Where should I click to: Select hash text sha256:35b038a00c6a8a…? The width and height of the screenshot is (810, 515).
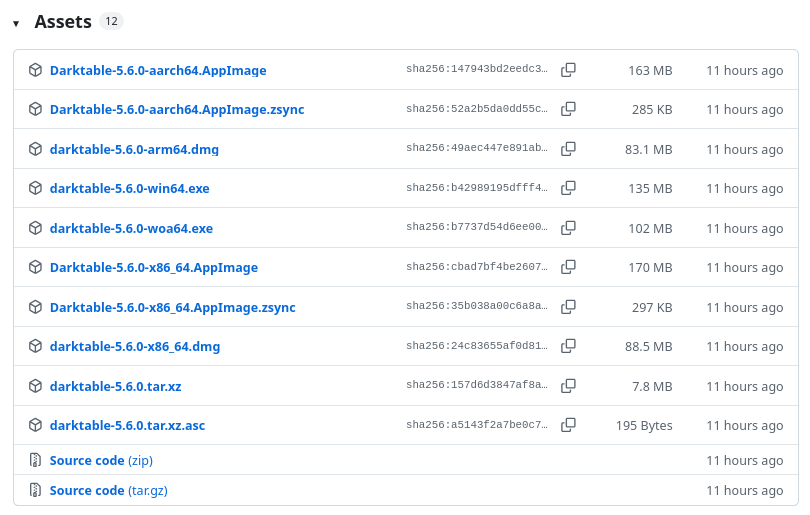coord(477,306)
